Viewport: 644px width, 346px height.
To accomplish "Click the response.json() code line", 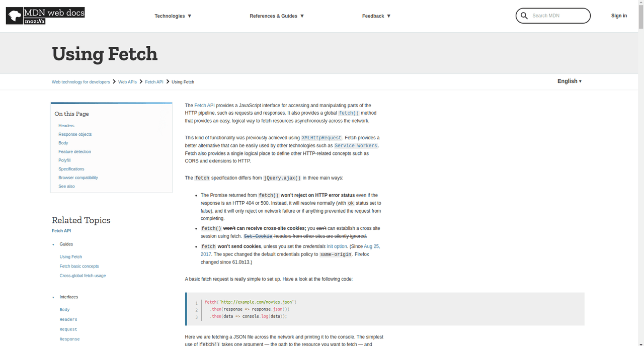I will tap(250, 309).
